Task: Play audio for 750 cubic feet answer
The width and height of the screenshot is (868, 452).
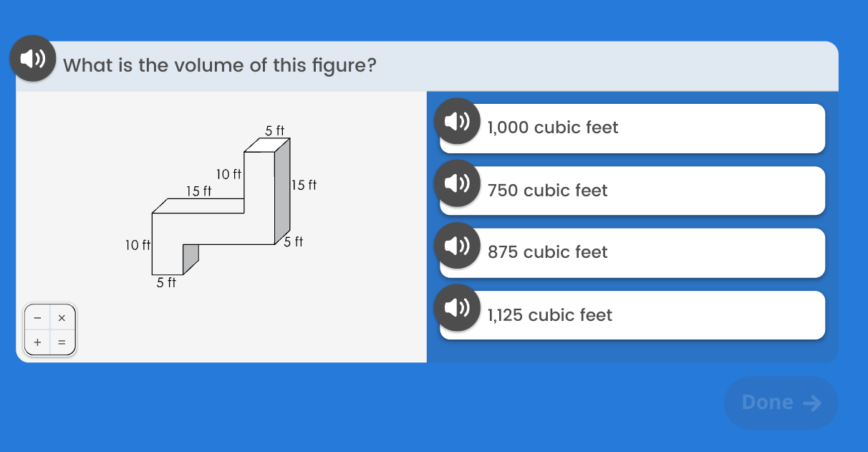Action: (x=457, y=183)
